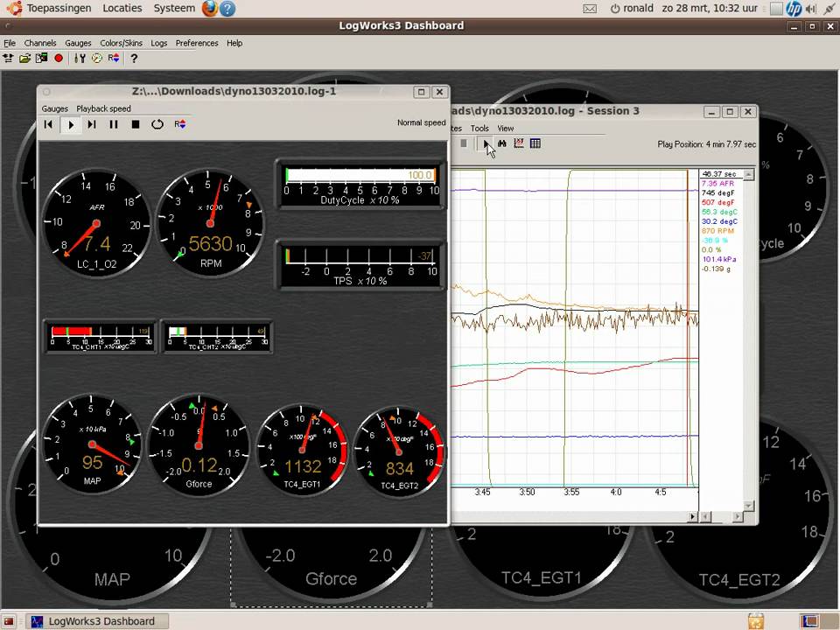Click the TPS bar gauge
Image resolution: width=840 pixels, height=630 pixels.
[x=360, y=265]
